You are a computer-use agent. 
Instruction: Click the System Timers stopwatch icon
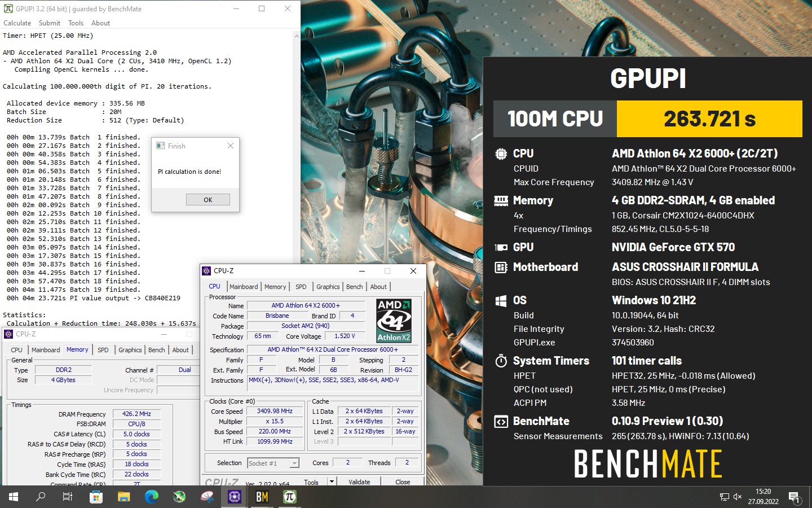(x=501, y=361)
